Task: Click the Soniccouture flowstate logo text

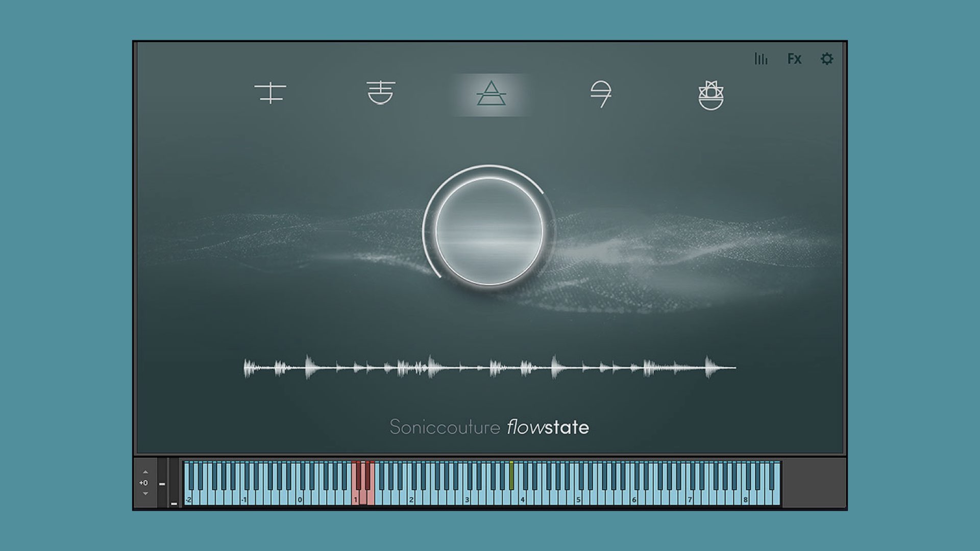Action: tap(489, 427)
